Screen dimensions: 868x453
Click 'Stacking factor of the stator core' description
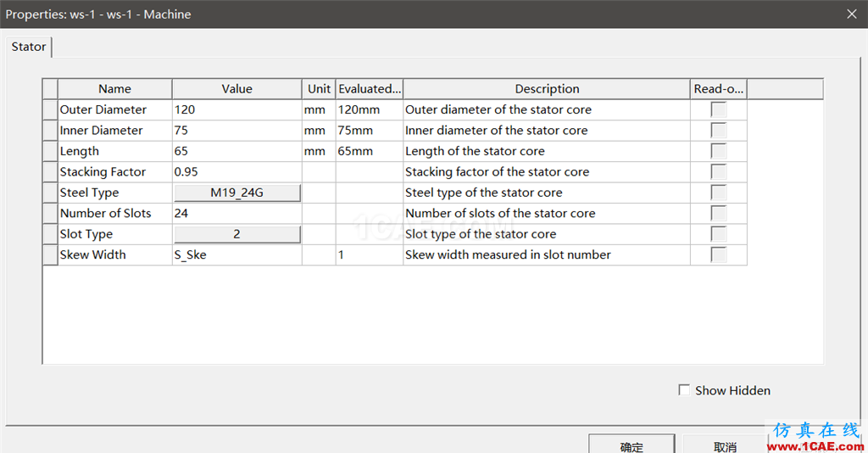point(547,171)
